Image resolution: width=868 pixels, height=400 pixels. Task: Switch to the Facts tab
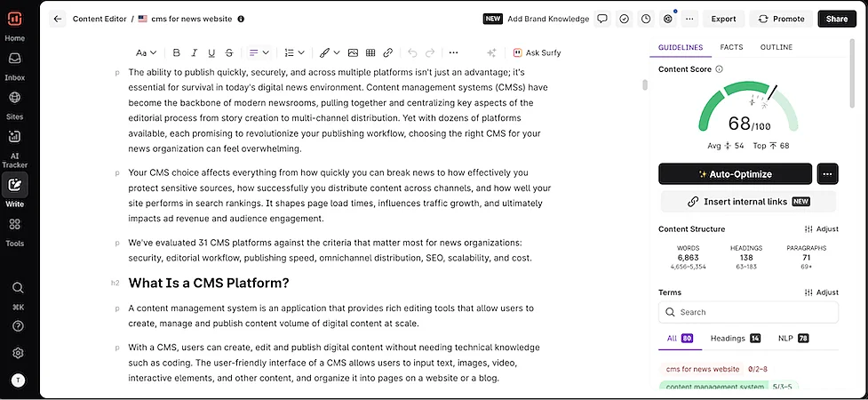731,47
